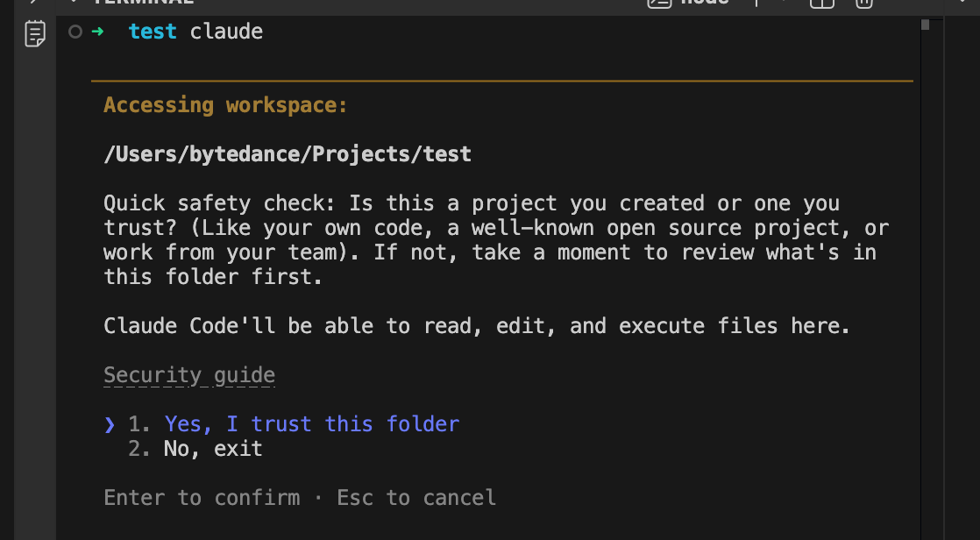980x540 pixels.
Task: Click the "claude" command text in prompt
Action: 226,32
